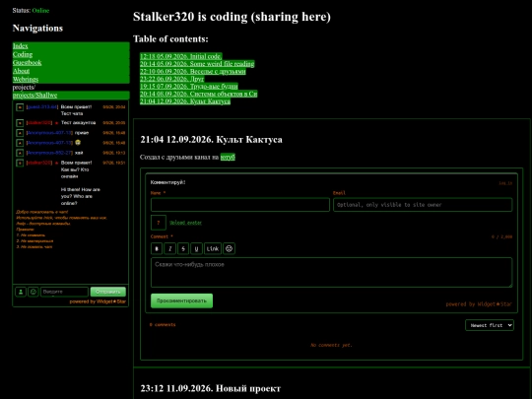532x399 pixels.
Task: Jump to "Some weird file reading" entry
Action: click(197, 64)
